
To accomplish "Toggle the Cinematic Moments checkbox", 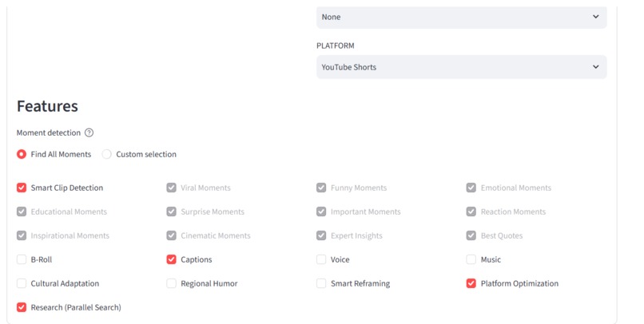I will click(171, 235).
